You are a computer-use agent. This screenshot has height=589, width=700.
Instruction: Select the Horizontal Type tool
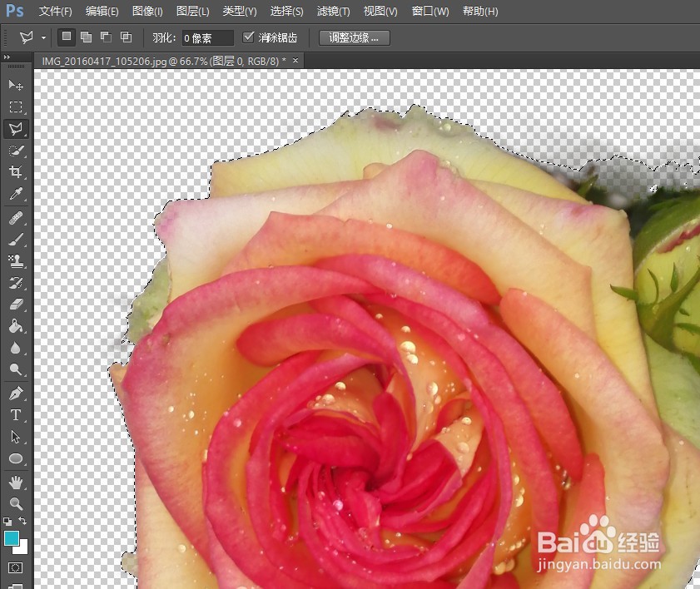pyautogui.click(x=16, y=415)
